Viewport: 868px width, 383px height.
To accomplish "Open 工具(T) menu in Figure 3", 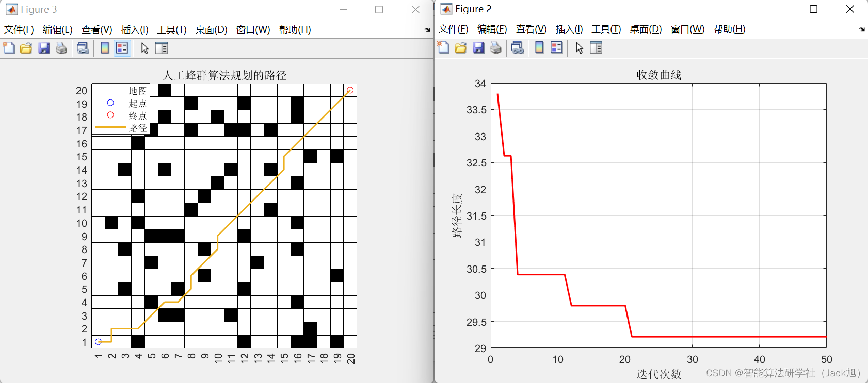I will pos(172,29).
